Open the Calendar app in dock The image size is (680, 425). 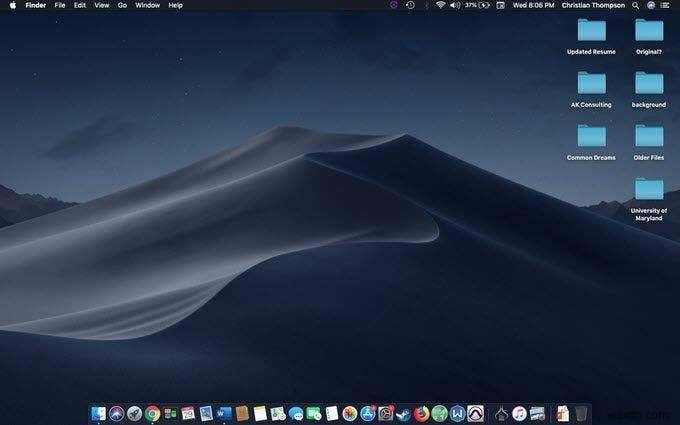pyautogui.click(x=188, y=414)
